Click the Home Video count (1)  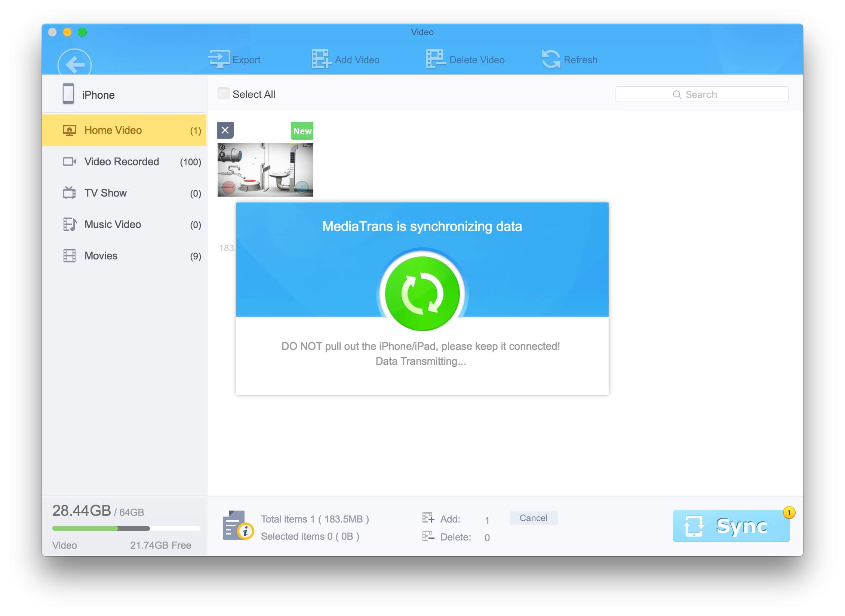[196, 130]
